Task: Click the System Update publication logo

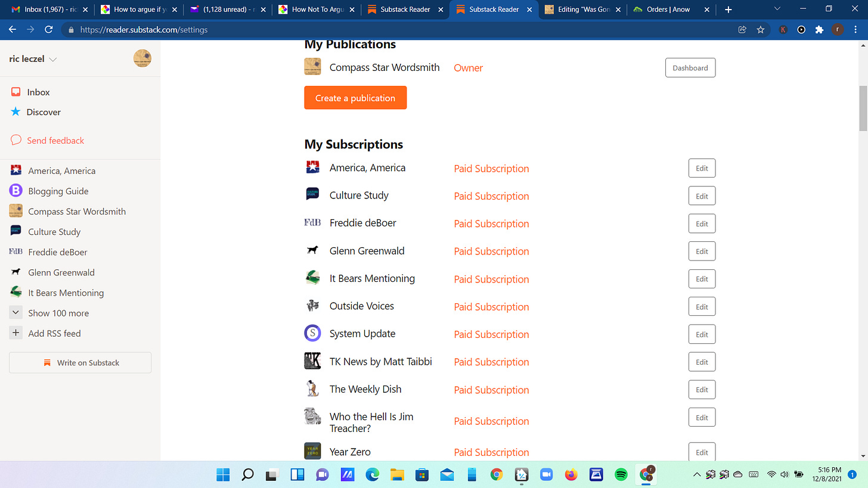Action: click(x=312, y=334)
